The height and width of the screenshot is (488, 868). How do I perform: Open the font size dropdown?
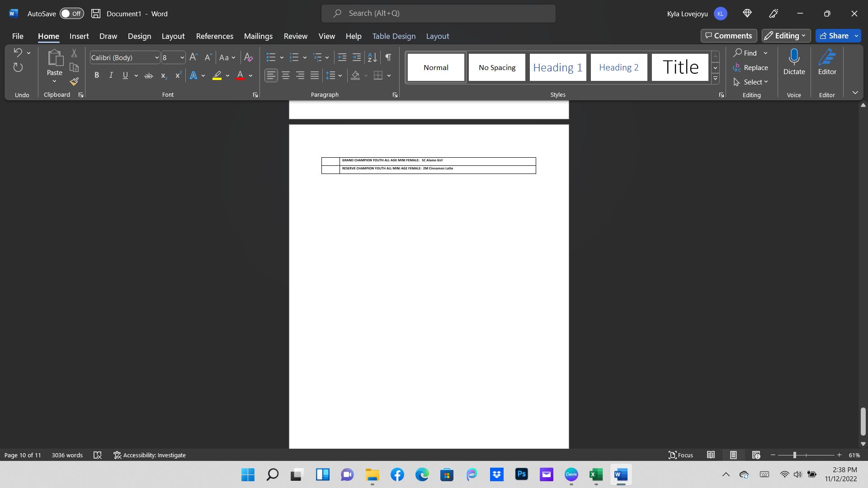pos(182,57)
